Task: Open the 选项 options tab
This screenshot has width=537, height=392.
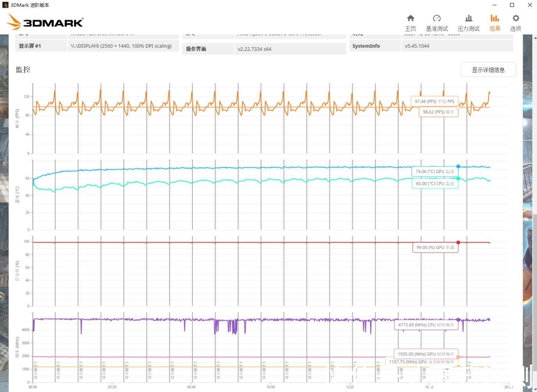Action: coord(516,23)
